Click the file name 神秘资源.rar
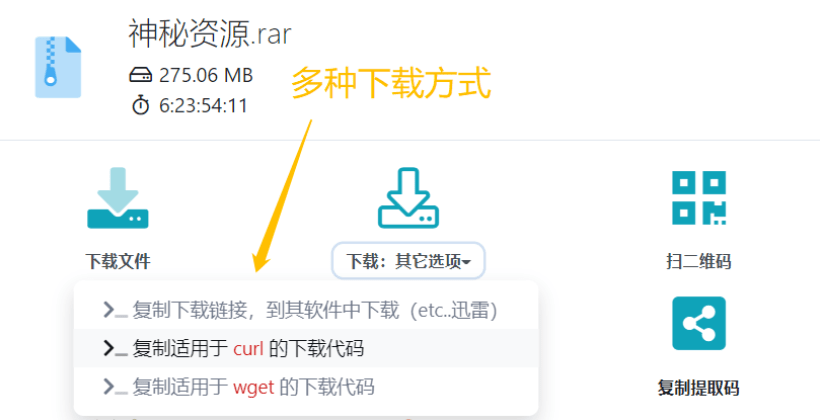820x420 pixels. [210, 35]
